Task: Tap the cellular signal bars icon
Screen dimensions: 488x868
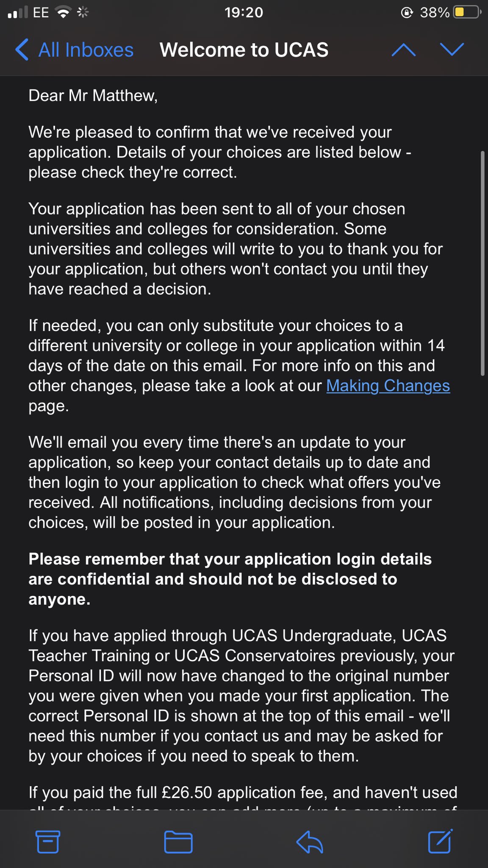Action: pyautogui.click(x=17, y=13)
